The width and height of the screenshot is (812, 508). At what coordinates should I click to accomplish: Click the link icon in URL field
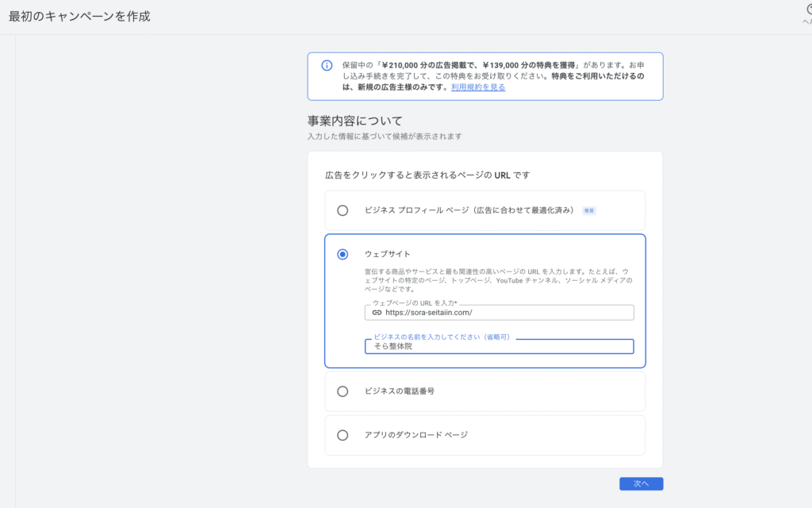click(377, 313)
